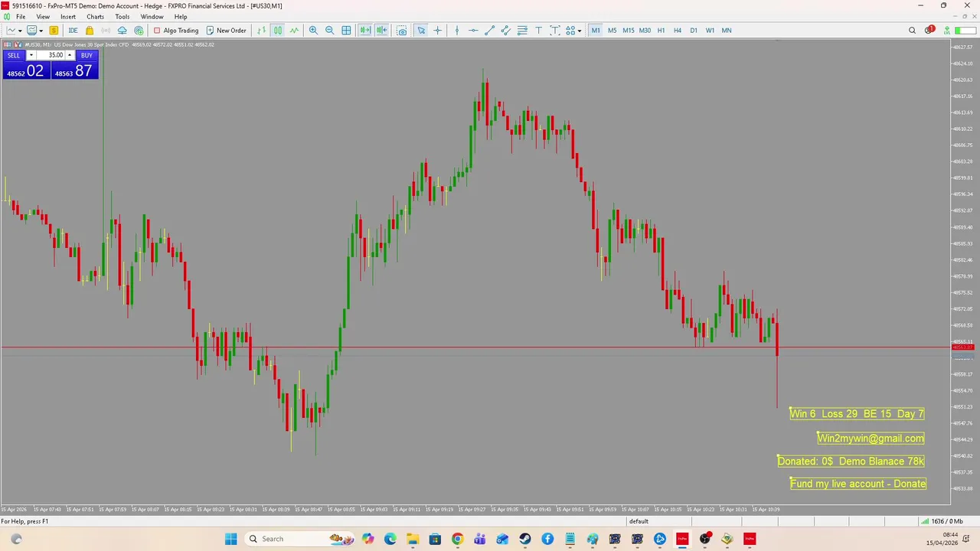Open the Windows Start menu
Screen dimensions: 980x551
231,539
